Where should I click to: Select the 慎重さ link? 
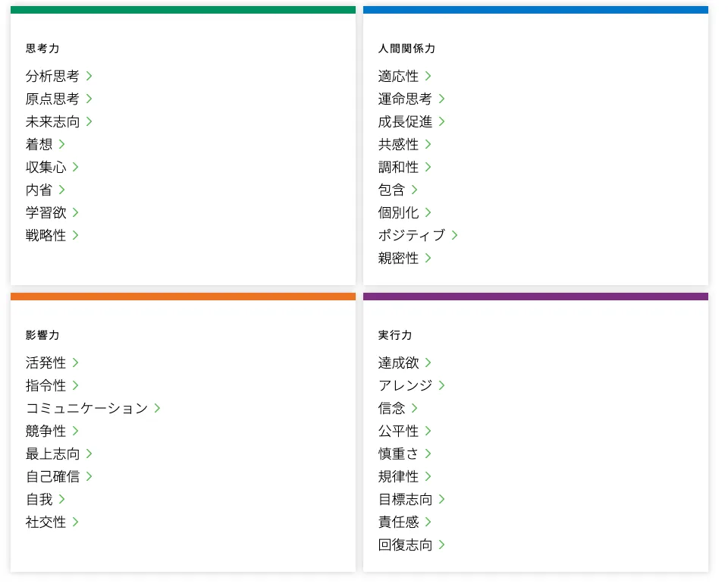[x=398, y=454]
